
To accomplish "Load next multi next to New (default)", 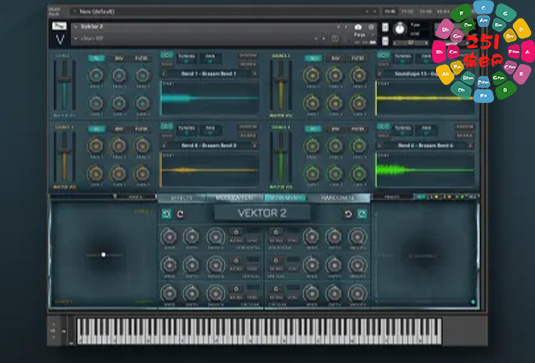I will (374, 11).
